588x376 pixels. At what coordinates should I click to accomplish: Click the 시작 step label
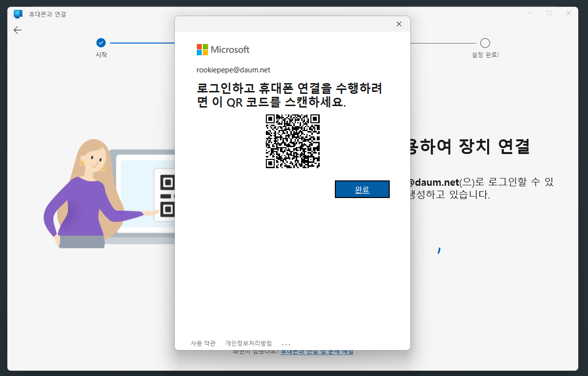(101, 55)
